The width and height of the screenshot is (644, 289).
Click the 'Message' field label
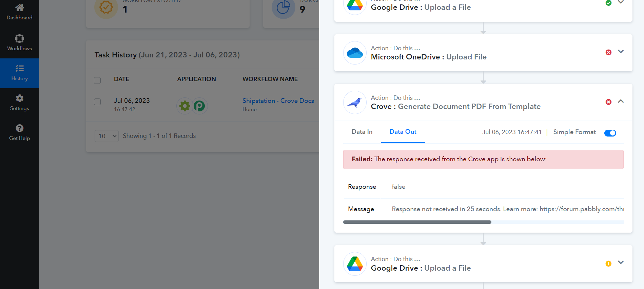pos(361,209)
